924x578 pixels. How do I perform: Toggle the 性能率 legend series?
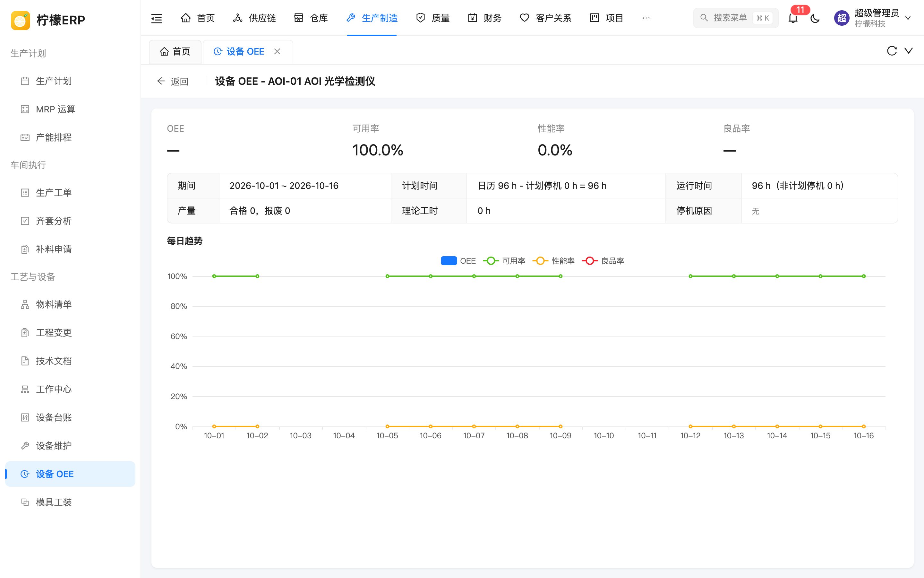[553, 261]
